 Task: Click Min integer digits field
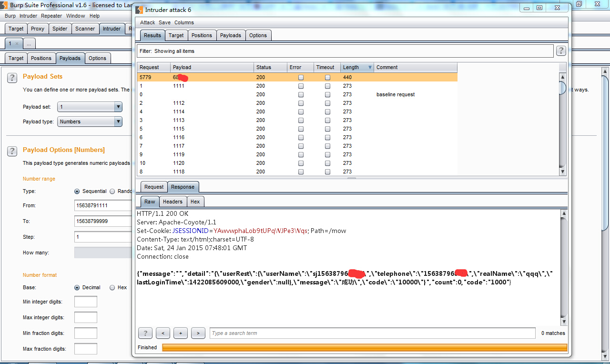86,302
